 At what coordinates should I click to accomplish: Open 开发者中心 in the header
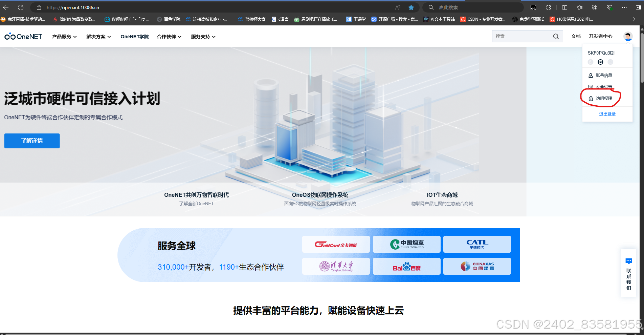pyautogui.click(x=600, y=36)
